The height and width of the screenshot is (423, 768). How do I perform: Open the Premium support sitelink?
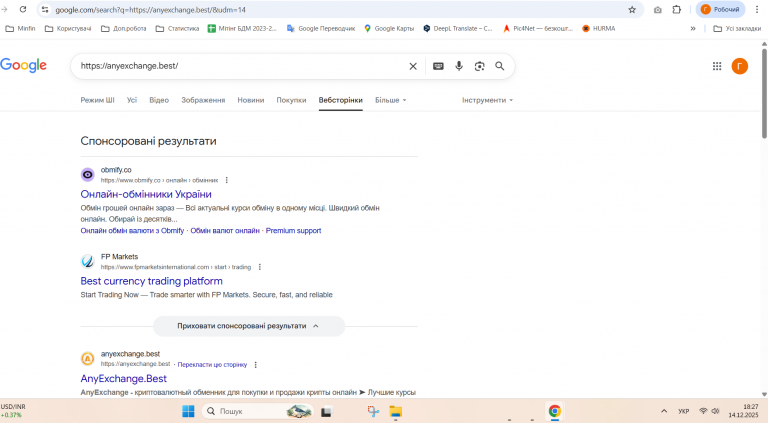pyautogui.click(x=293, y=231)
